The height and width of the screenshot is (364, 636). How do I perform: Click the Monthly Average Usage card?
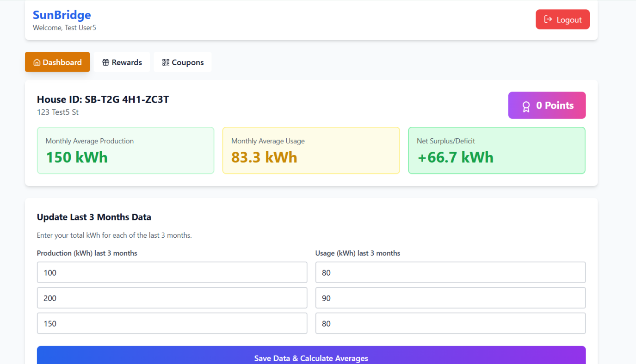tap(311, 150)
